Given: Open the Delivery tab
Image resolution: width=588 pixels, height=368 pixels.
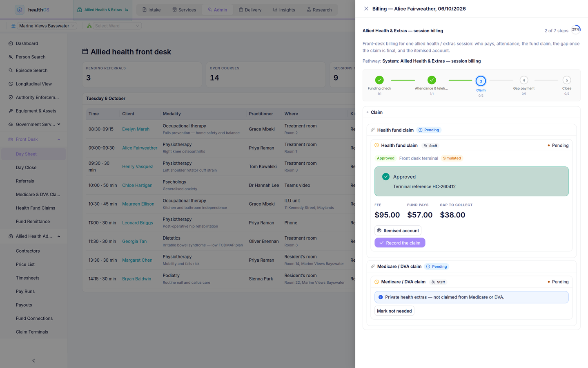Looking at the screenshot, I should (x=250, y=10).
